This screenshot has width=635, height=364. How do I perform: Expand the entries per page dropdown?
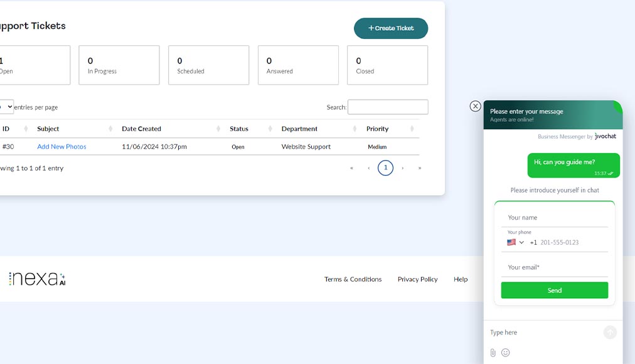[x=6, y=107]
